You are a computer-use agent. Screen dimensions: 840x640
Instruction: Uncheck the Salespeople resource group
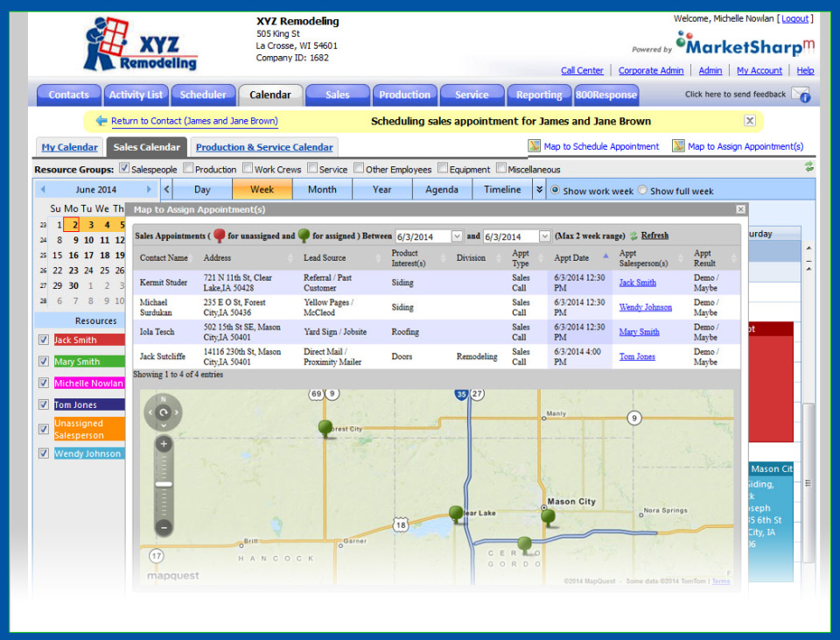click(125, 168)
